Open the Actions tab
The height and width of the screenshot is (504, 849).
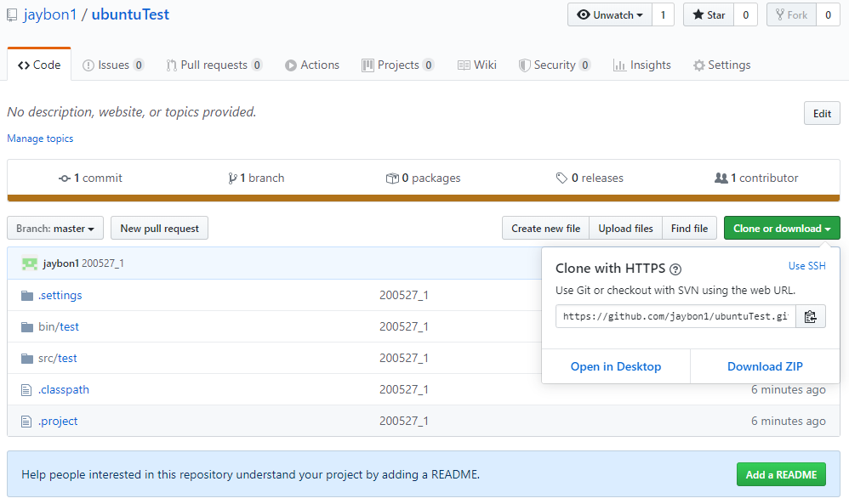(312, 65)
